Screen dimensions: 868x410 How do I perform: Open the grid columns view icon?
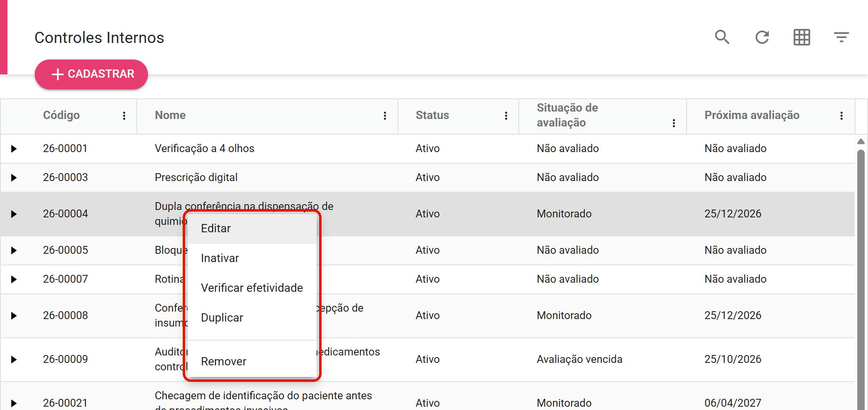(x=801, y=37)
